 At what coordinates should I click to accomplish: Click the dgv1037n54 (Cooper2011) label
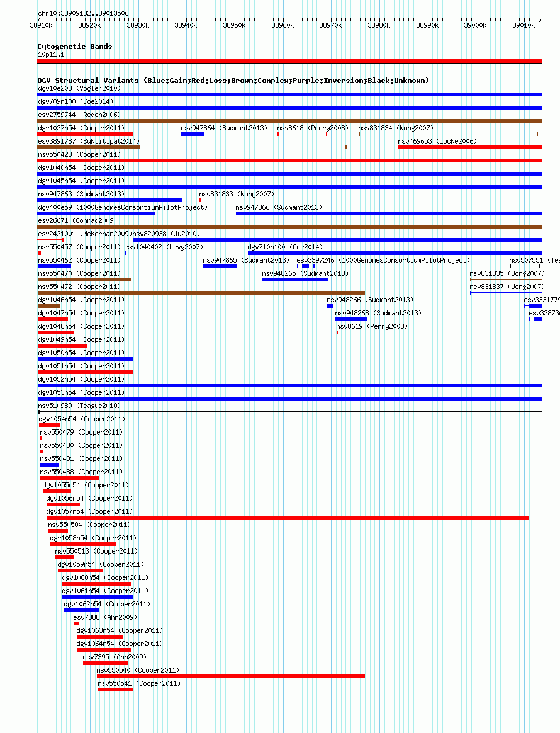coord(81,128)
